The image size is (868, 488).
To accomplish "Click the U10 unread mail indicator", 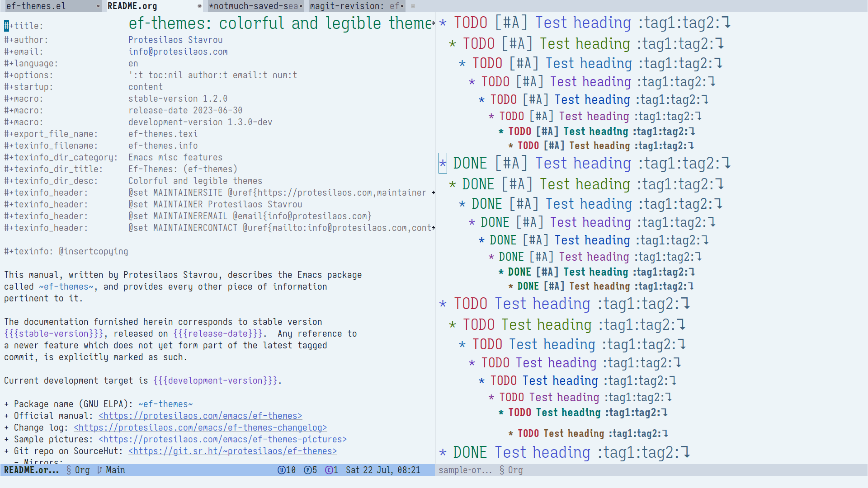I will [287, 470].
